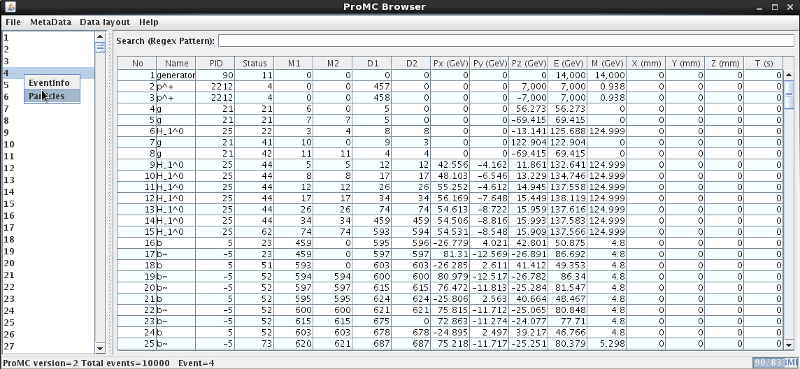Click the Status column header
This screenshot has width=800, height=369.
(x=255, y=63)
